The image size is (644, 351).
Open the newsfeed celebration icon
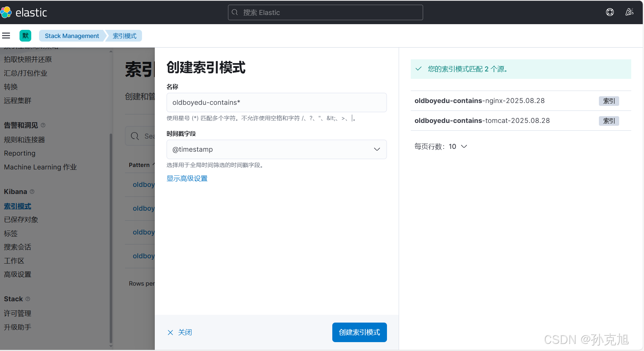pyautogui.click(x=629, y=12)
